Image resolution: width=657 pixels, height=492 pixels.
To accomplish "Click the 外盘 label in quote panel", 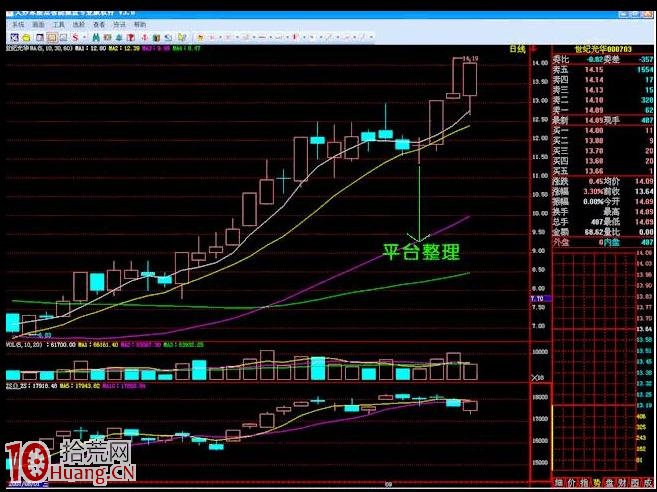I will click(x=561, y=242).
